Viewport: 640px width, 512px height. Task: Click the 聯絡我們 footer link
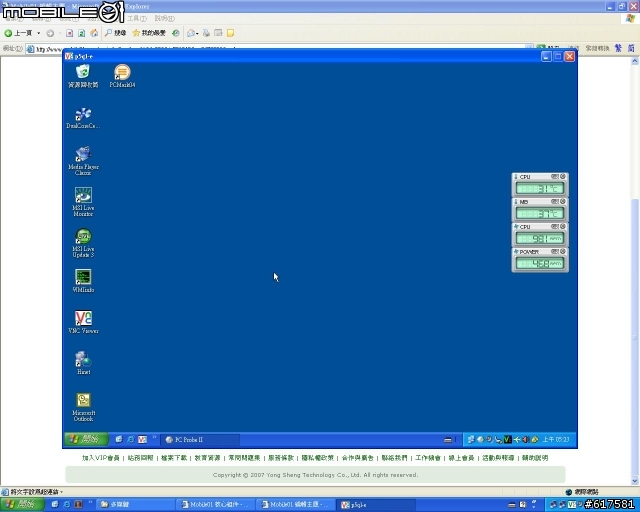[x=394, y=458]
